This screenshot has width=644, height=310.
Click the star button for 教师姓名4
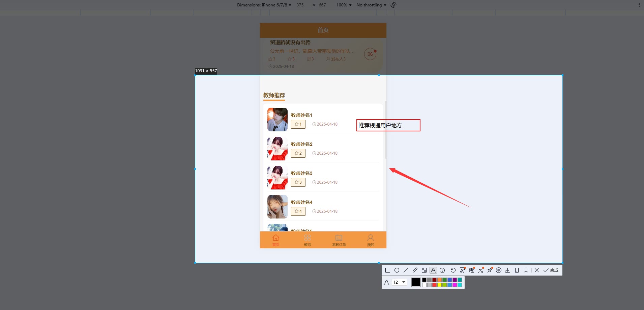[298, 211]
